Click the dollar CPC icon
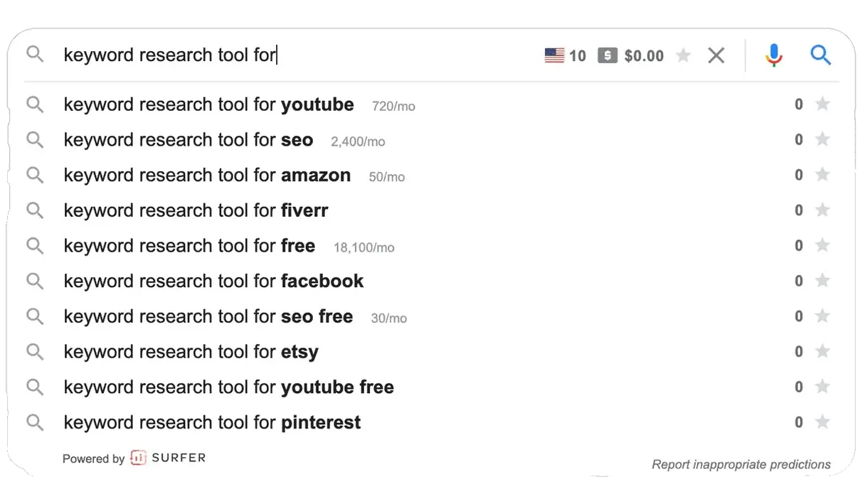865x504 pixels. (607, 55)
